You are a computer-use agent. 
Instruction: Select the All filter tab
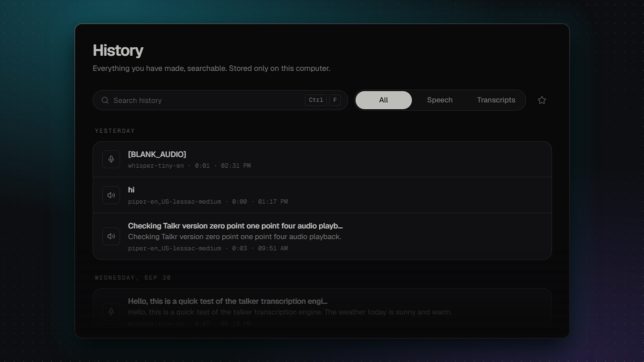coord(383,100)
